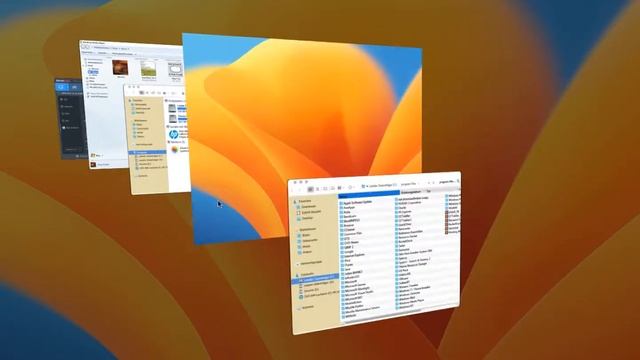Select the Internet Explorer folder
Image resolution: width=640 pixels, height=360 pixels.
(353, 255)
